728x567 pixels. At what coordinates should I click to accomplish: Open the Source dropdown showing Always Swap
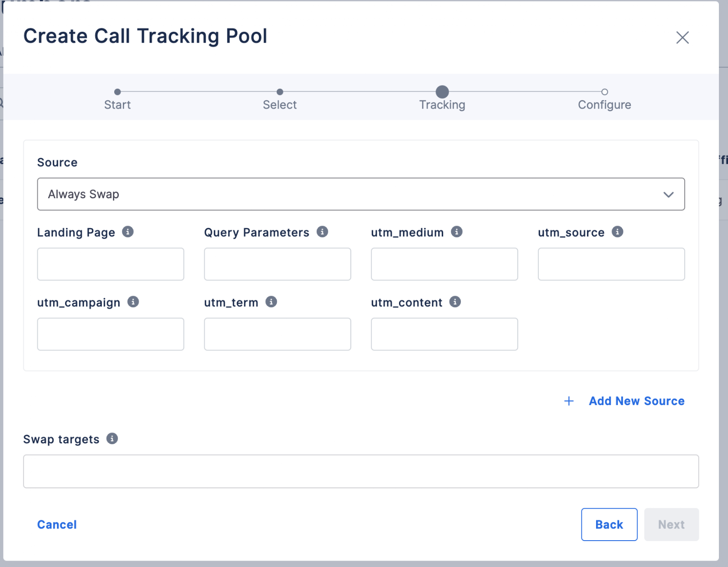[x=361, y=194]
